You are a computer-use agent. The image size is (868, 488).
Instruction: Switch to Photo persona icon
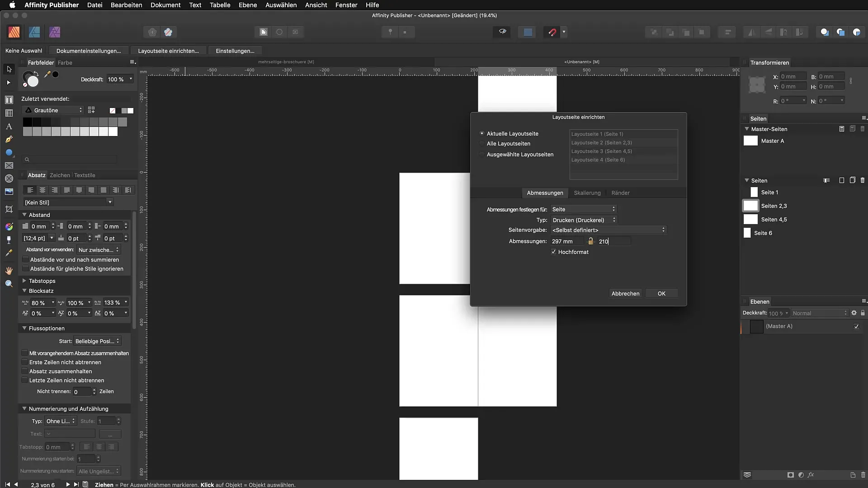click(55, 32)
